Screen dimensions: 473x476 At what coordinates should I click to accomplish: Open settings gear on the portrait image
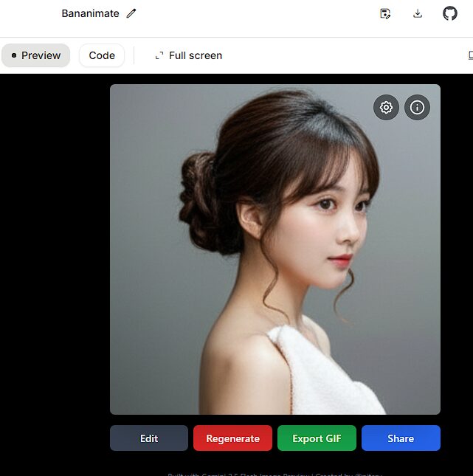[x=386, y=108]
